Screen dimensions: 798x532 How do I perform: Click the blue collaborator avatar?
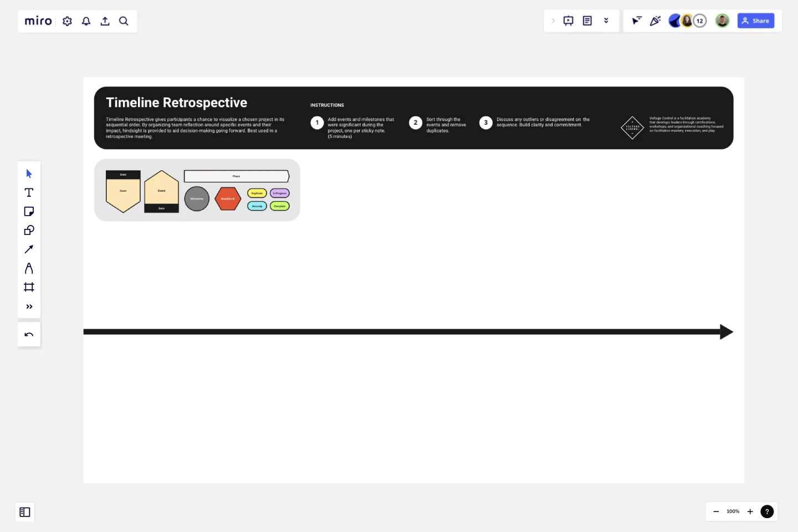tap(674, 21)
